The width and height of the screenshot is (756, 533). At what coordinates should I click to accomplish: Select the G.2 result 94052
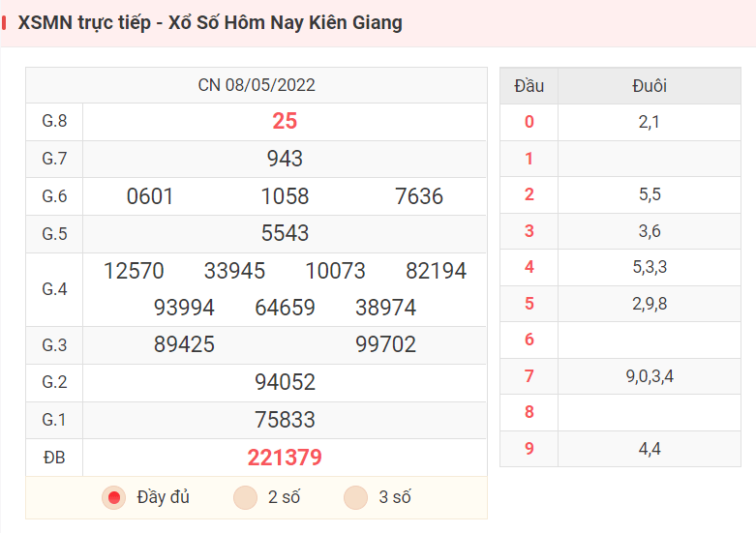tap(285, 382)
